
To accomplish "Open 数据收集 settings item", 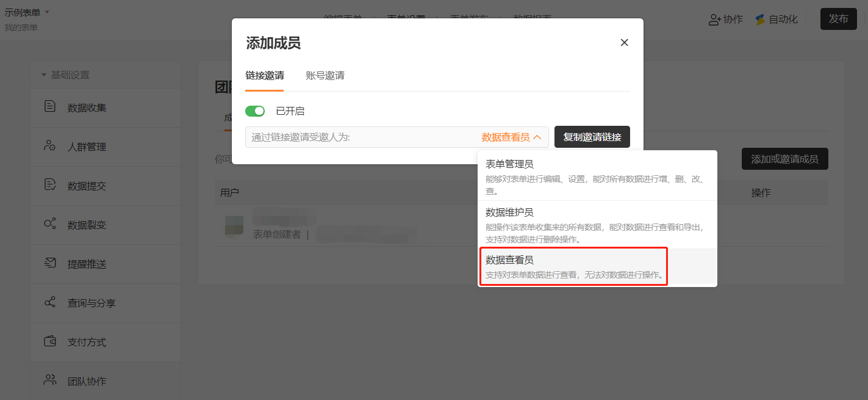I will 106,107.
